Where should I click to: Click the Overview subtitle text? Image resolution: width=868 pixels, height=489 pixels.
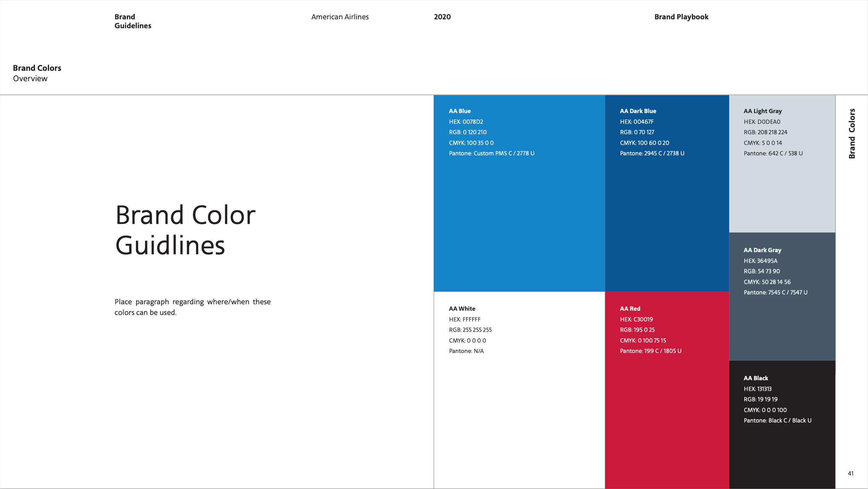click(x=30, y=78)
